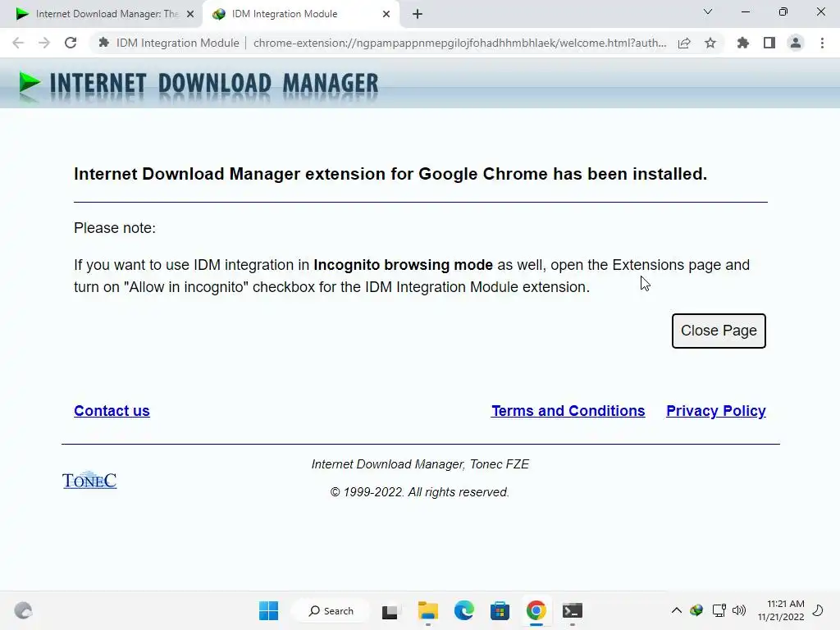
Task: Close the Internet Download Manager tab
Action: [190, 14]
